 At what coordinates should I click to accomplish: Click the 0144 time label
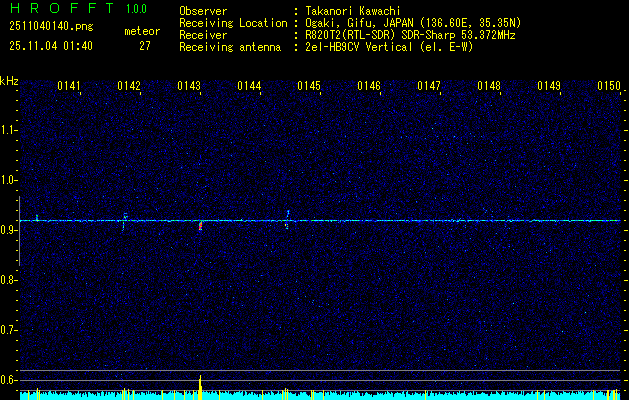pos(249,86)
